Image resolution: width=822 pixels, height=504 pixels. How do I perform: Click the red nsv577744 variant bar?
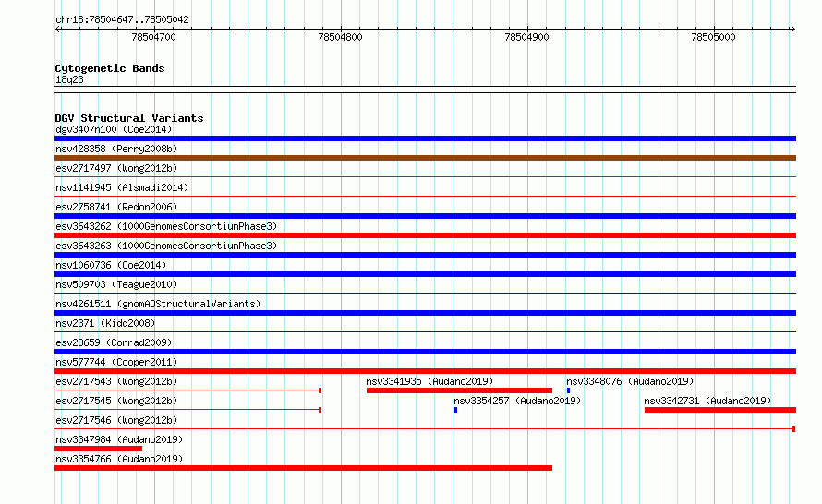point(425,371)
